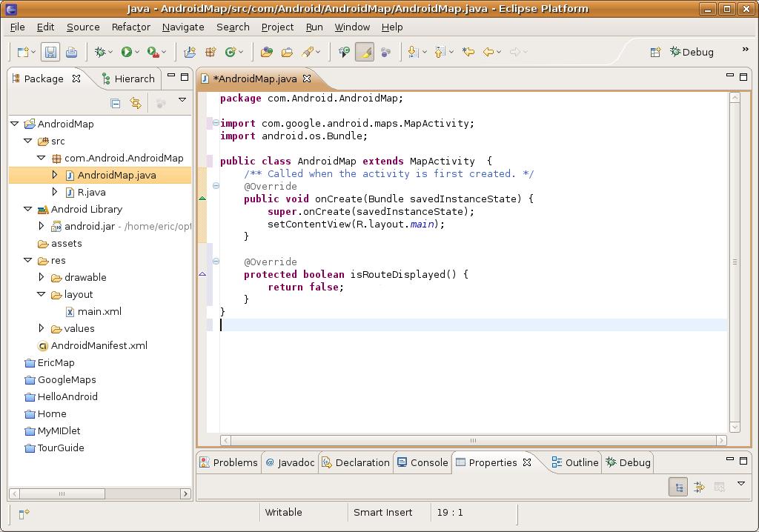Open the New Java Class wizard icon

point(231,52)
